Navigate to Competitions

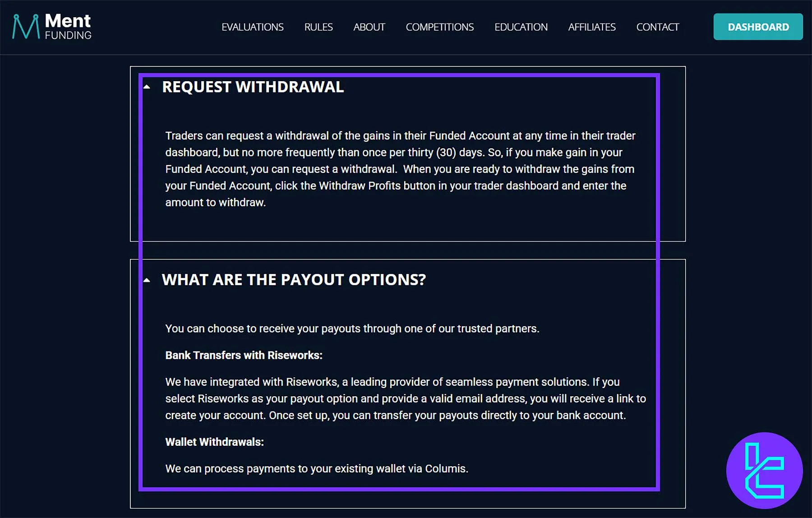(439, 27)
